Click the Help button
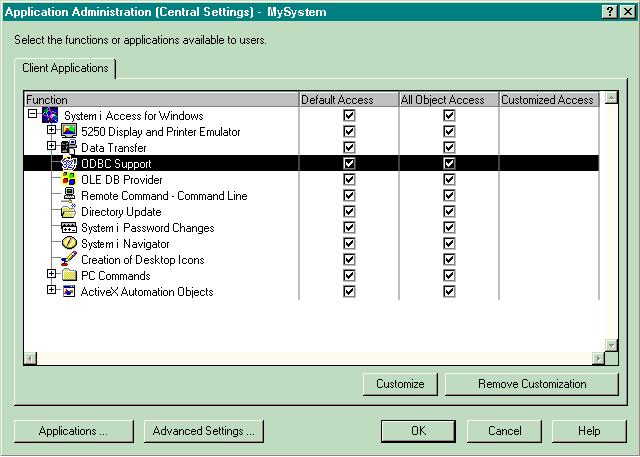This screenshot has width=640, height=457. click(589, 431)
